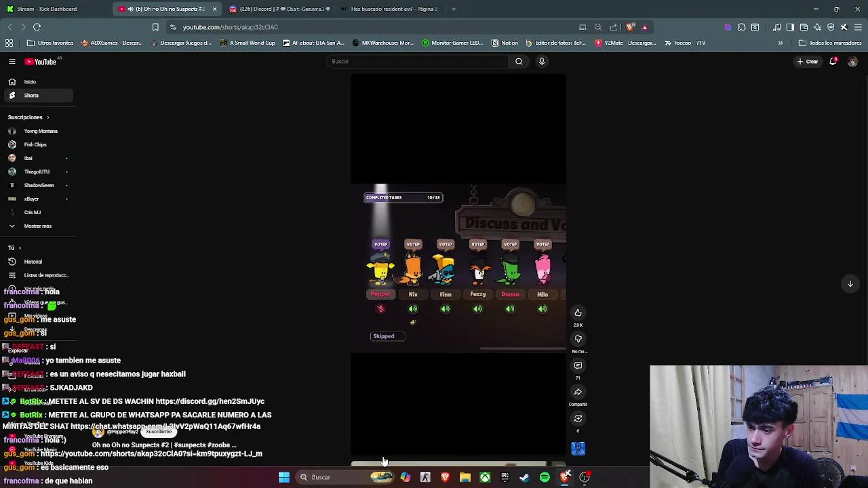Viewport: 868px width, 488px height.
Task: Click the Crear button
Action: 808,62
